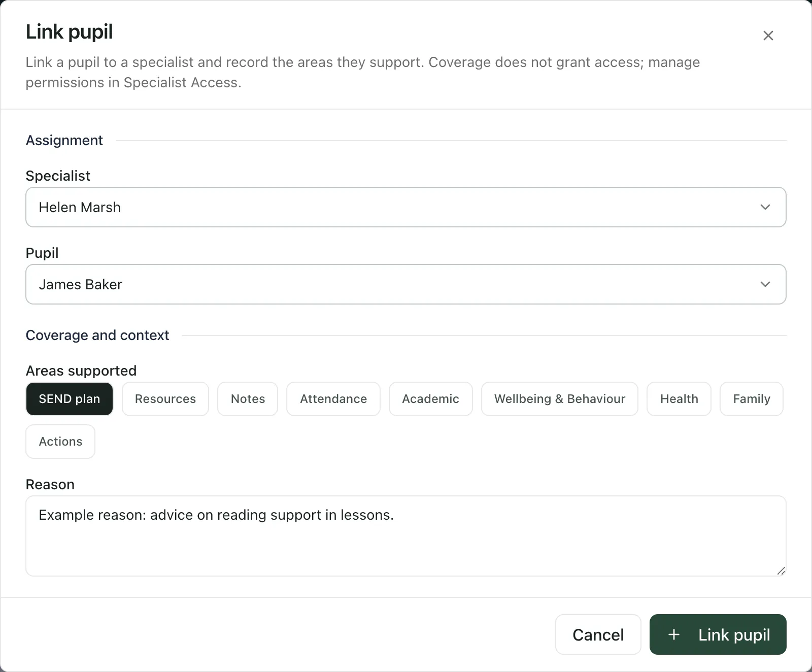The image size is (812, 672).
Task: Click the green Link pupil button
Action: (718, 634)
